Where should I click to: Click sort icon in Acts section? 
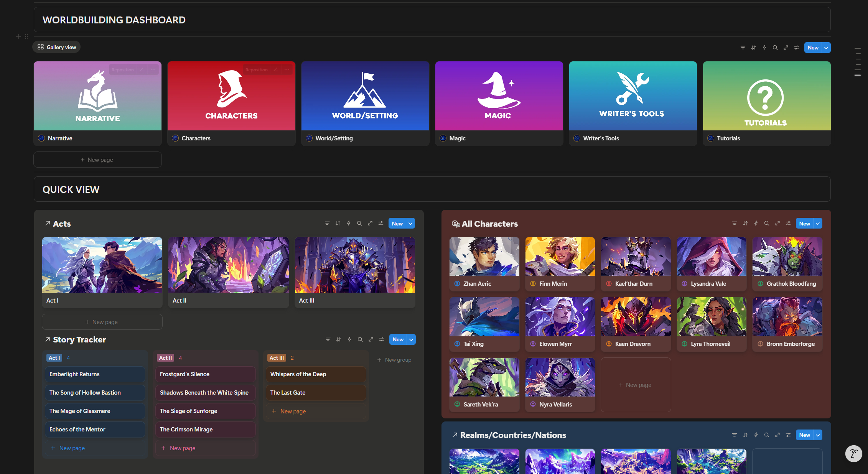click(338, 224)
